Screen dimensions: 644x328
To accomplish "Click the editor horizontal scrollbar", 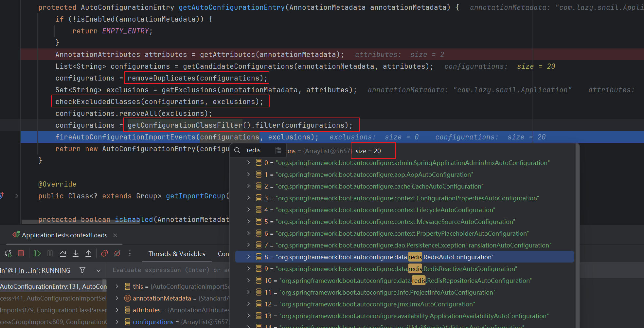I will pos(81,222).
